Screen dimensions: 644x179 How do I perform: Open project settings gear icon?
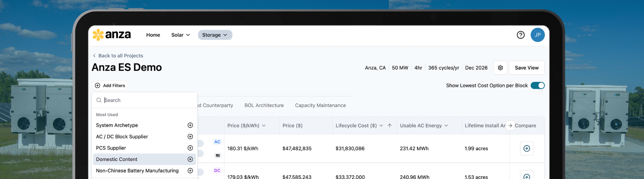(x=500, y=68)
